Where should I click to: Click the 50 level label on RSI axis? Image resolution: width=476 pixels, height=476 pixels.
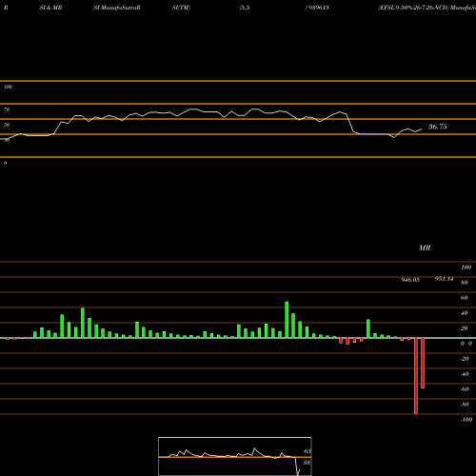click(x=7, y=125)
